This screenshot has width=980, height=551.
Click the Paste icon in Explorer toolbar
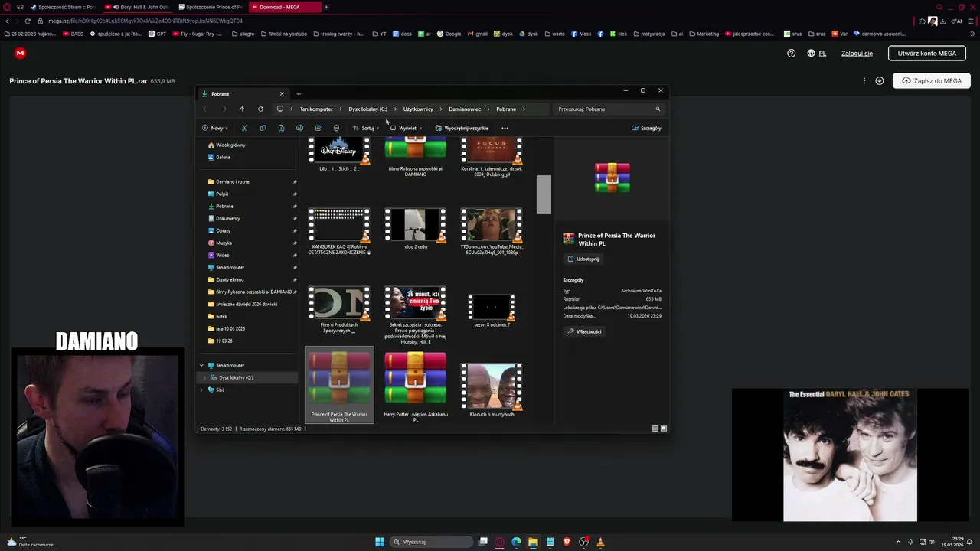click(x=281, y=128)
